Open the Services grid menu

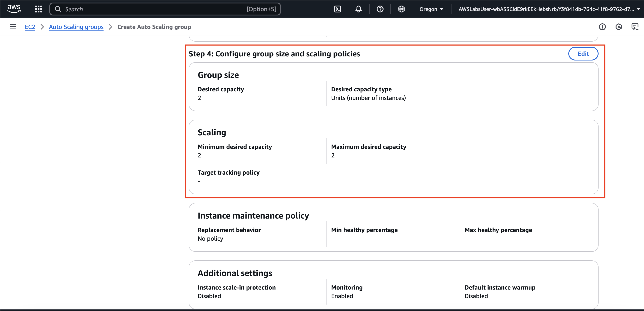point(39,9)
